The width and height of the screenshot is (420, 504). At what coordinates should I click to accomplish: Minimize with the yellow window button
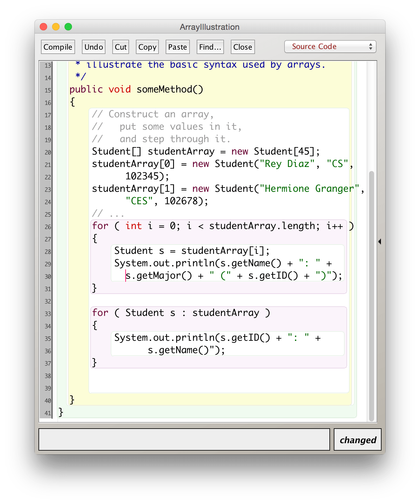56,27
